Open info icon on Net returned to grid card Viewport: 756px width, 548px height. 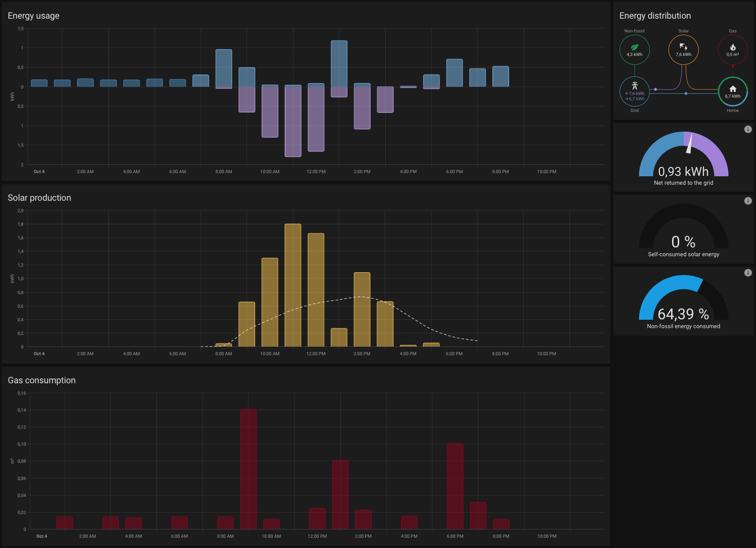(x=748, y=129)
